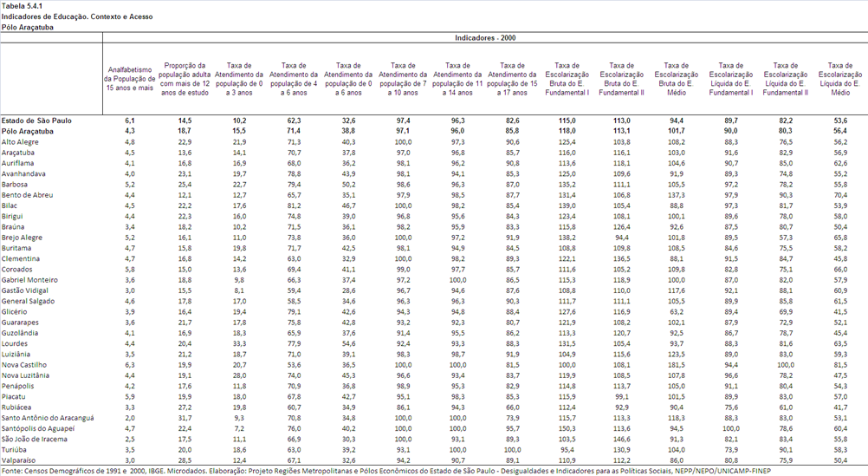Click São João de Iracema's value 146,6
Image resolution: width=868 pixels, height=476 pixels.
pyautogui.click(x=622, y=440)
